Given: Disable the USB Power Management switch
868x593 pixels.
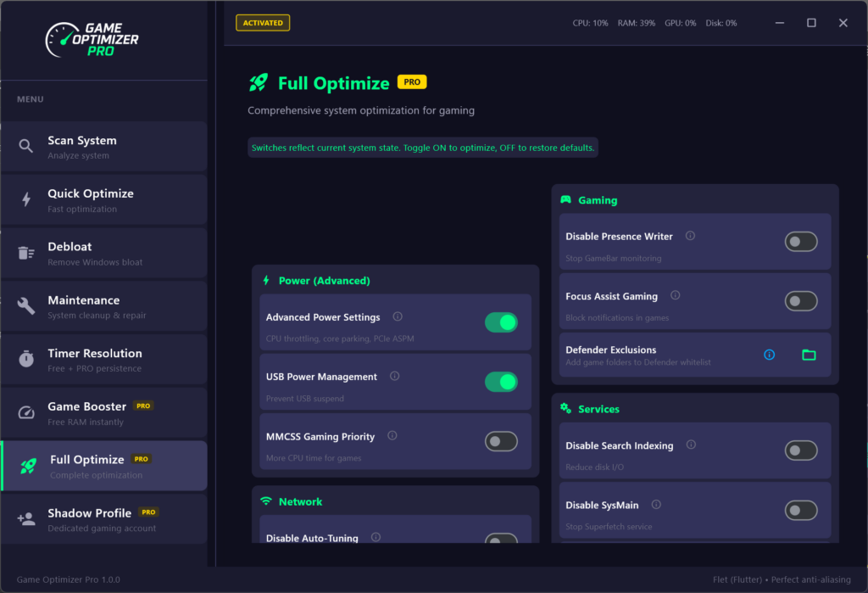Looking at the screenshot, I should (501, 382).
